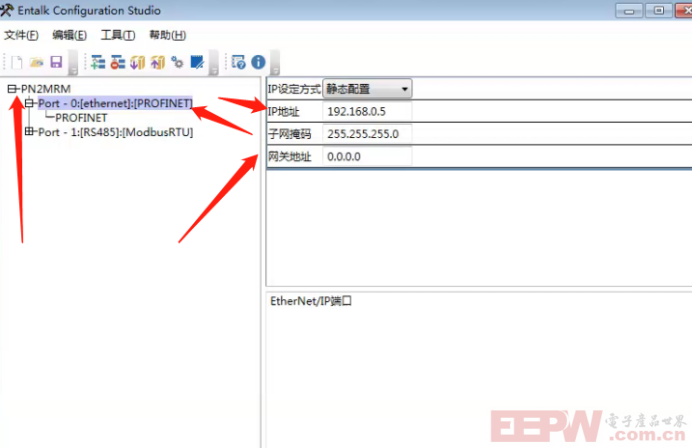This screenshot has width=692, height=448.
Task: Click the 网关地址 field 0.0.0.0
Action: click(367, 157)
